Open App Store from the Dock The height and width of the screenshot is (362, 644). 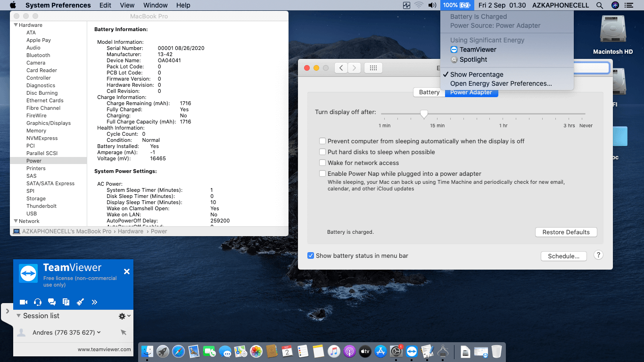point(380,351)
